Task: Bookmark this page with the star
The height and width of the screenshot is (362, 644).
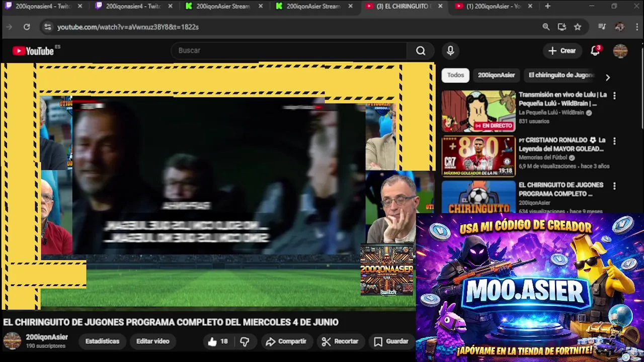Action: pos(578,27)
